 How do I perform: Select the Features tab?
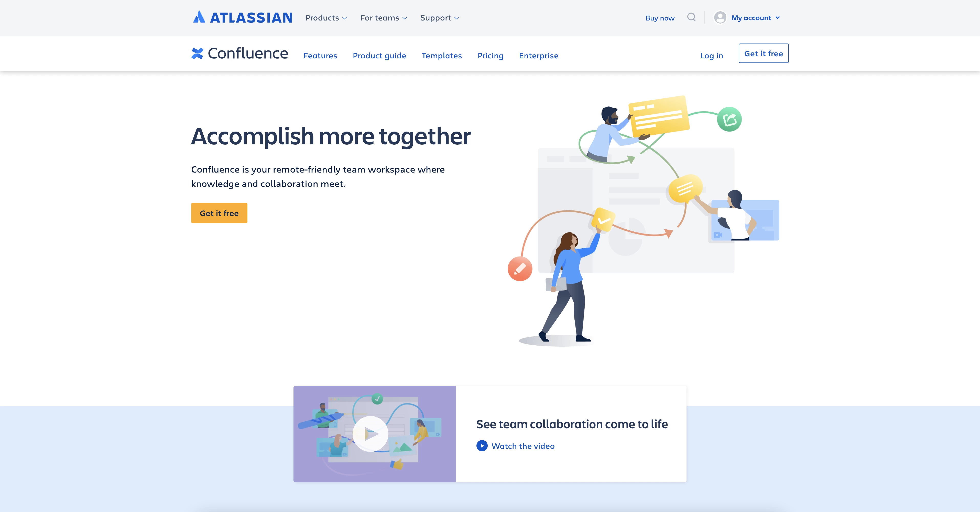coord(320,55)
